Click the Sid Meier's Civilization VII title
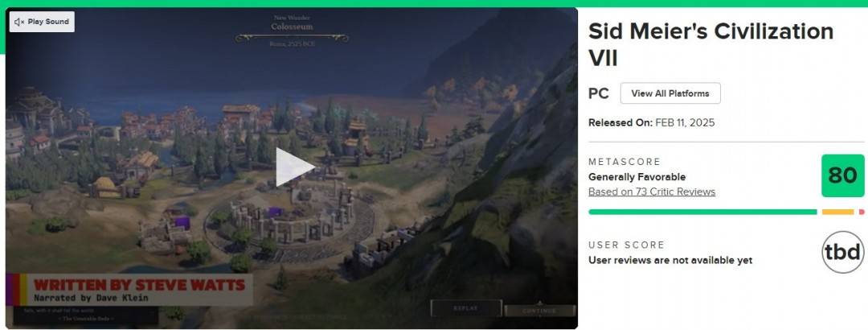 coord(710,44)
